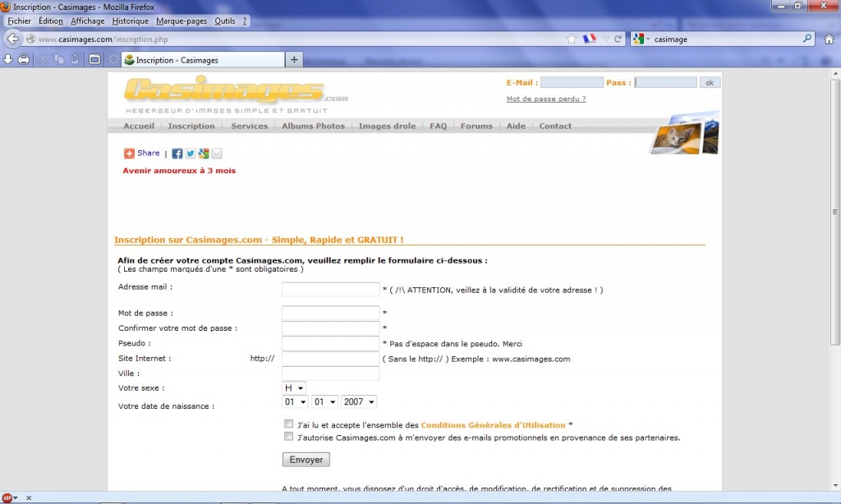Accept the Conditions Générales checkbox
Viewport: 841px width, 504px height.
click(x=288, y=424)
